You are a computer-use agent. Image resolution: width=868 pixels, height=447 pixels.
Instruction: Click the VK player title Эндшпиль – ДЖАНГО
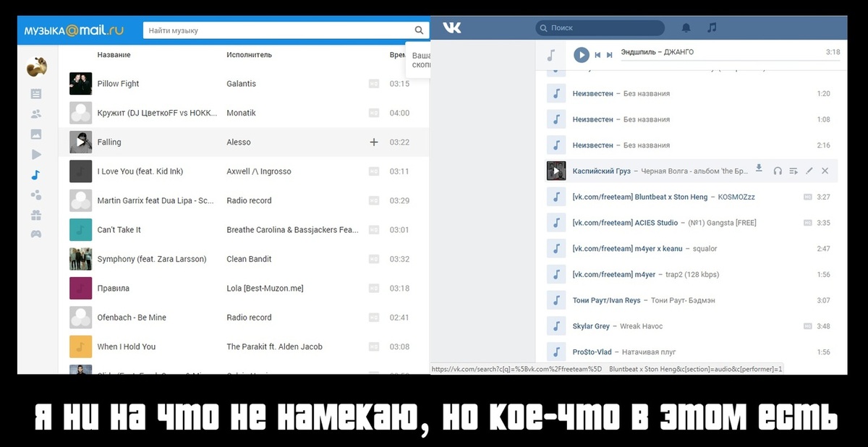pyautogui.click(x=658, y=52)
